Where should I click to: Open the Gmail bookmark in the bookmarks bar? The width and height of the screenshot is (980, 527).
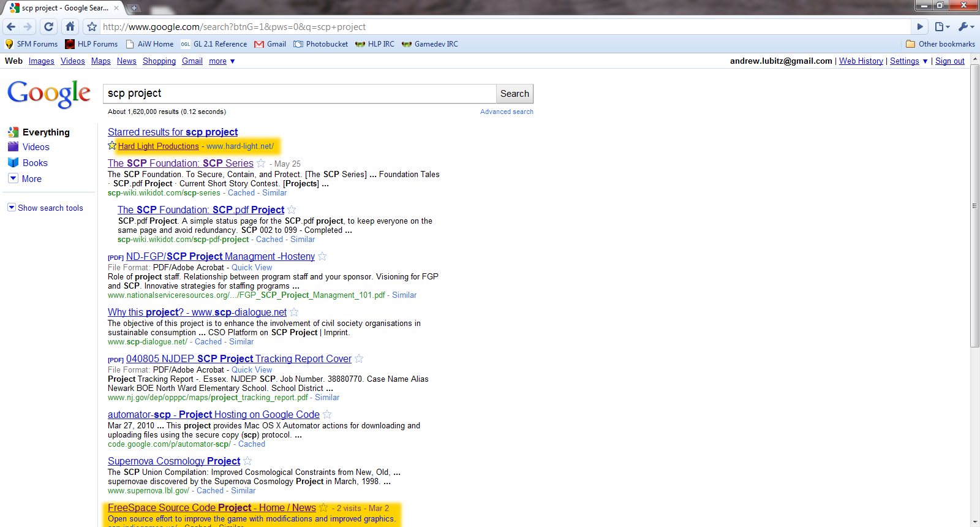pyautogui.click(x=270, y=44)
